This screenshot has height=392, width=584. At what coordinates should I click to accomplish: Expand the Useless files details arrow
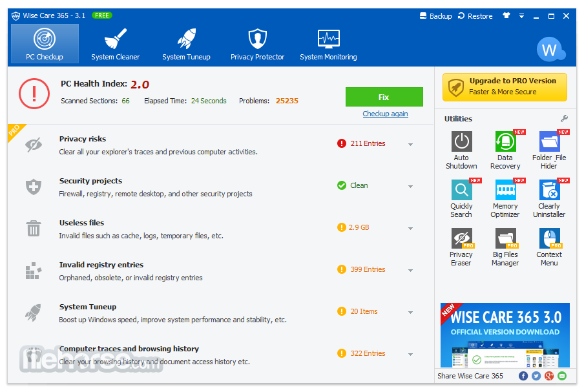tap(410, 229)
